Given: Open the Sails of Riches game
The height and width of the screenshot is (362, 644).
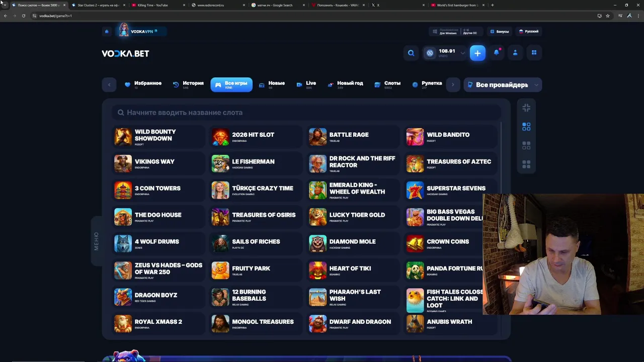Looking at the screenshot, I should [x=255, y=243].
